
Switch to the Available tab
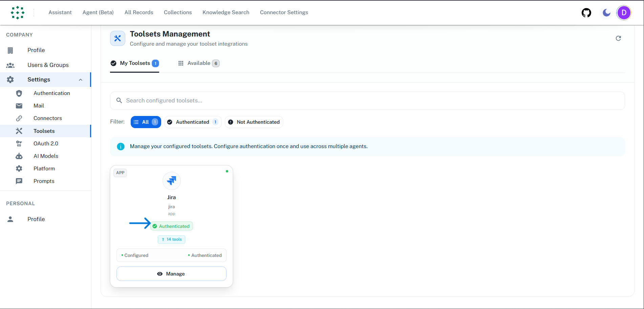click(199, 63)
